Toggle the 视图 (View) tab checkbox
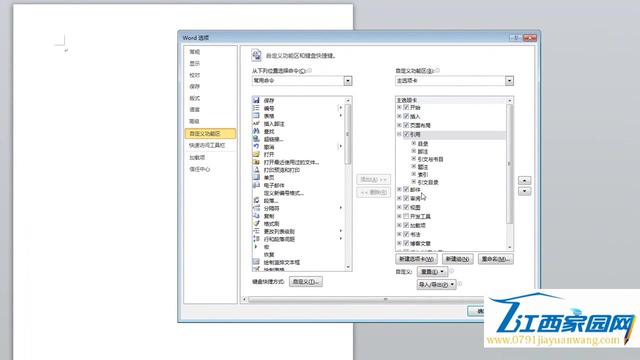 [x=406, y=207]
